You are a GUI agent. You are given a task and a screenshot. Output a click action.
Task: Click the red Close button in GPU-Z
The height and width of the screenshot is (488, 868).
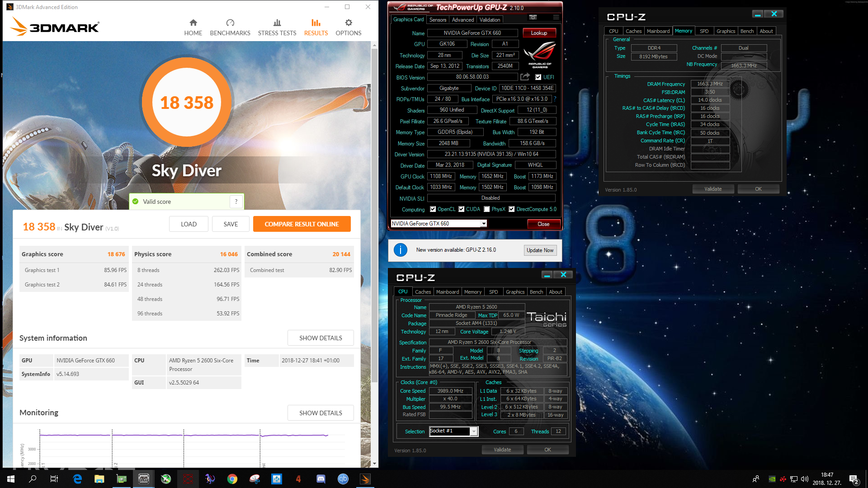pyautogui.click(x=543, y=224)
